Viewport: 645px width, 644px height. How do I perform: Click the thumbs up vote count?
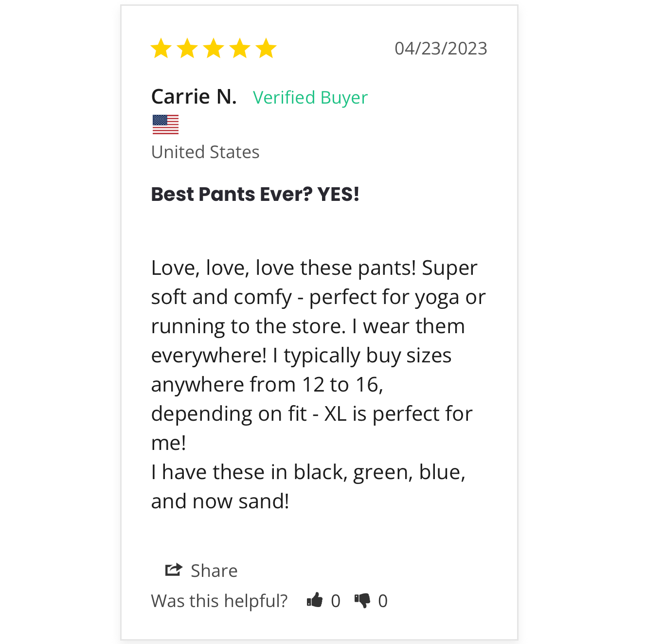336,601
